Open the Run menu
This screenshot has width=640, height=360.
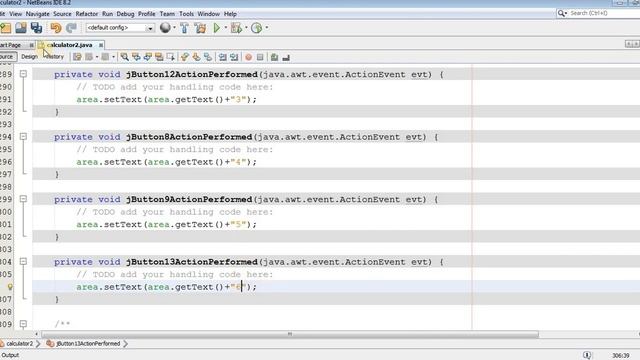(107, 13)
